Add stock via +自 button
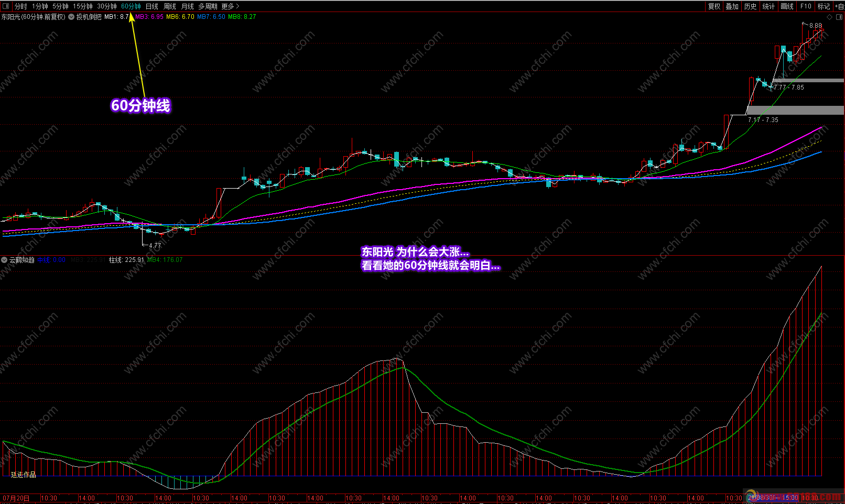This screenshot has width=845, height=504. 839,6
